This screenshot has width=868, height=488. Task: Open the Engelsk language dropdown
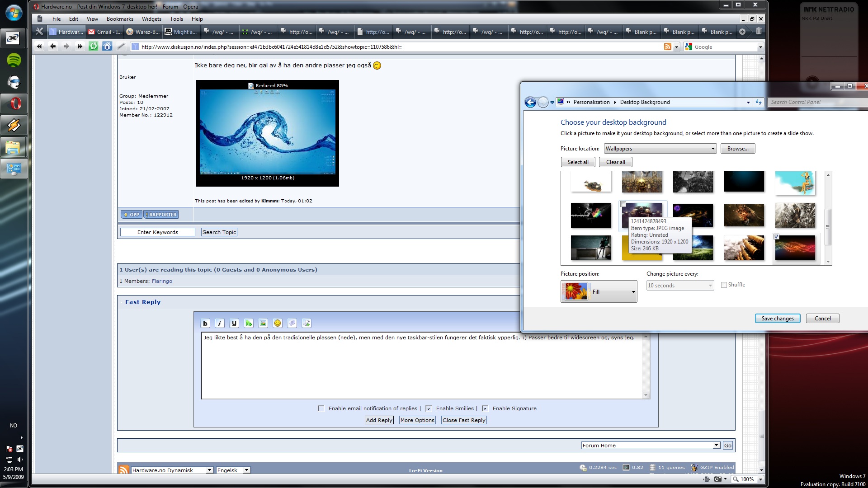click(233, 470)
